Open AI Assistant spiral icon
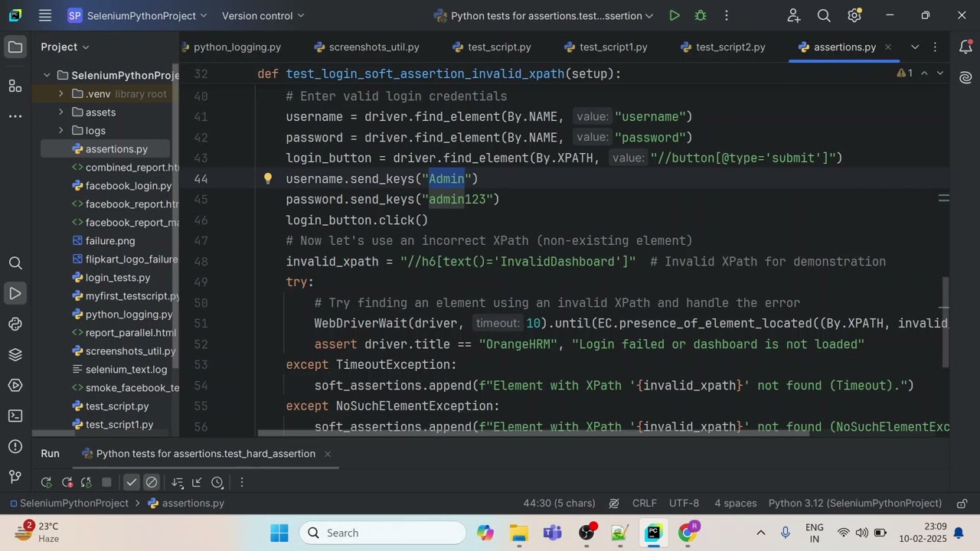Viewport: 980px width, 551px height. 965,77
